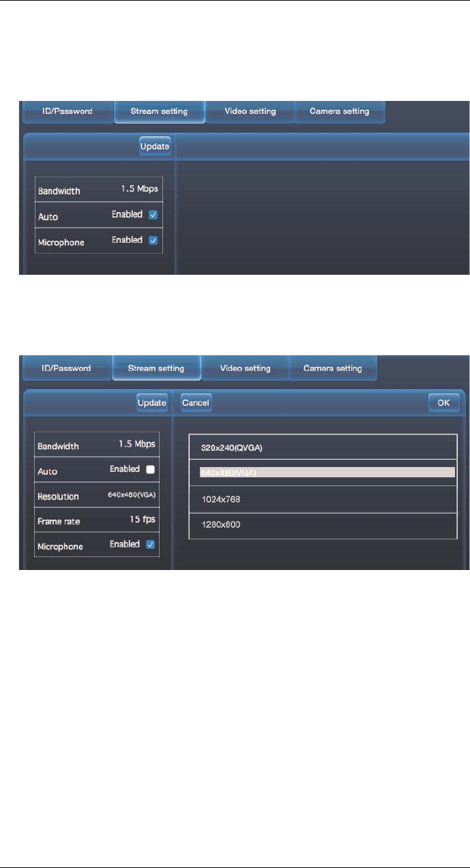The image size is (470, 868).
Task: Choose the 320x240(QVGA) resolution option
Action: tap(323, 447)
